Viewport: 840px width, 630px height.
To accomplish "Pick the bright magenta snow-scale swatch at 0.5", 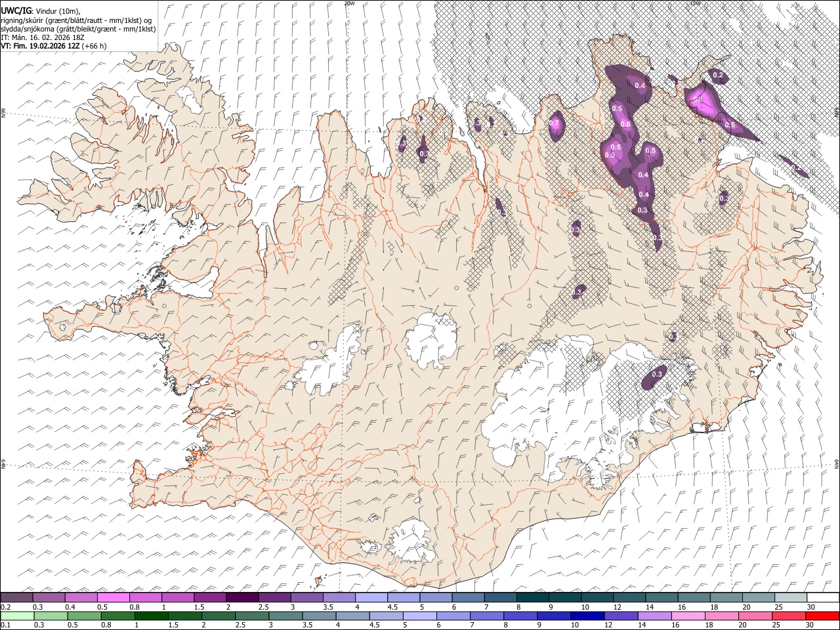I will coord(113,597).
